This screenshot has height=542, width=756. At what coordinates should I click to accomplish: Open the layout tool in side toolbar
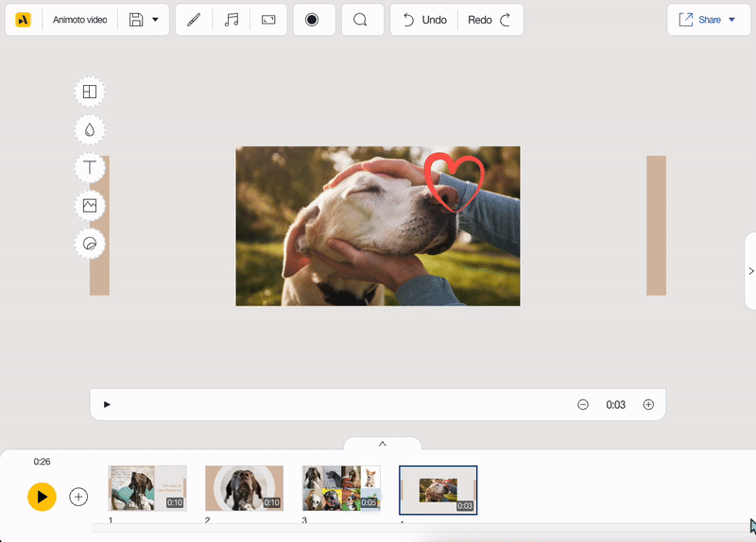[x=90, y=92]
